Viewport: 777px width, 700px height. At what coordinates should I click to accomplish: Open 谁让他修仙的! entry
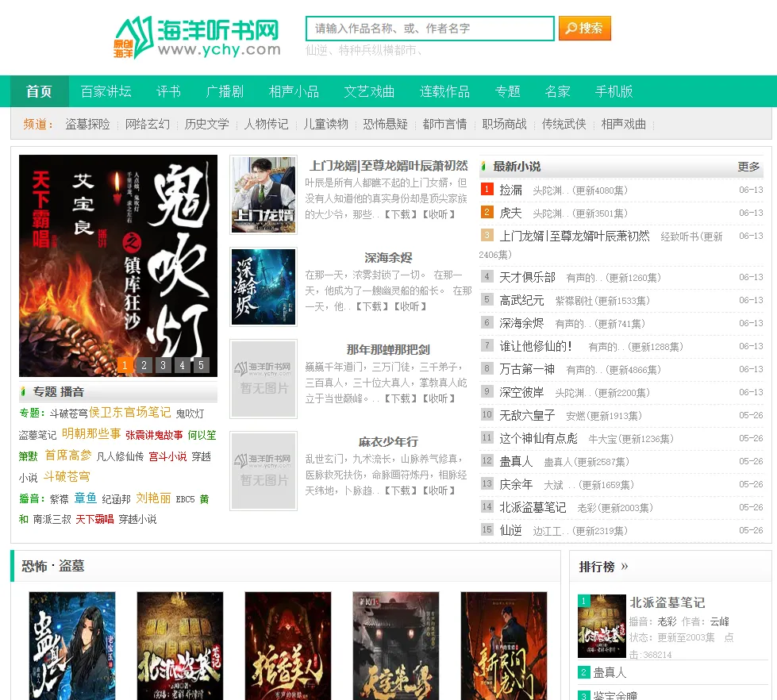pos(537,346)
